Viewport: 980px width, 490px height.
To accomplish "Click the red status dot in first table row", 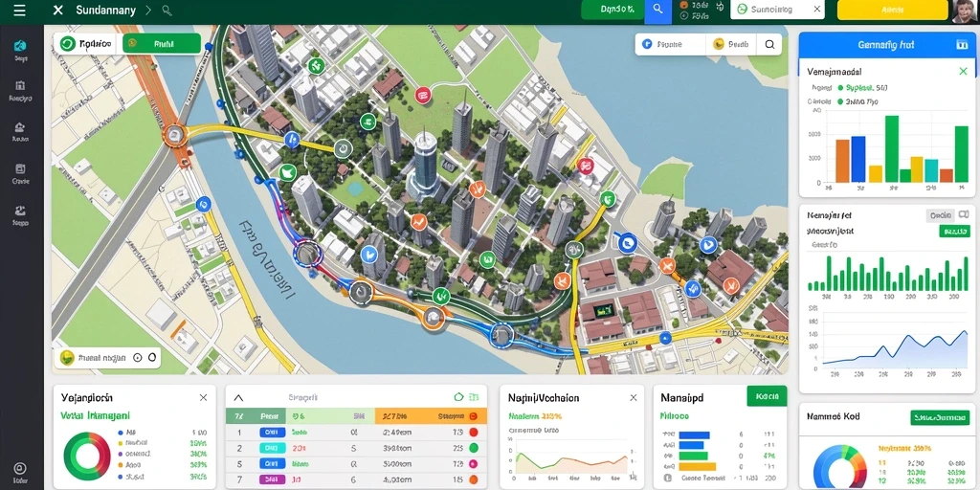I will click(x=473, y=432).
